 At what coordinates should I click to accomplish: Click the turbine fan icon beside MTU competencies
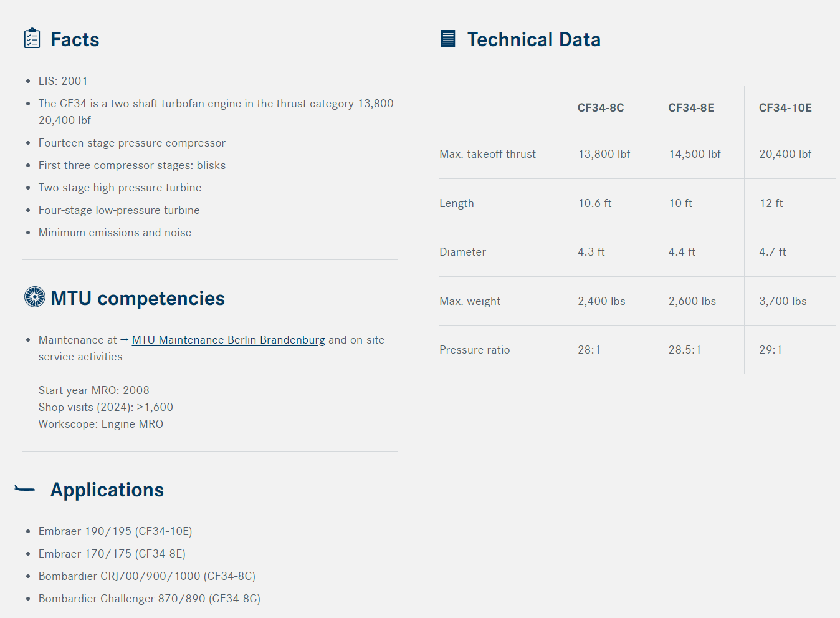pos(35,297)
